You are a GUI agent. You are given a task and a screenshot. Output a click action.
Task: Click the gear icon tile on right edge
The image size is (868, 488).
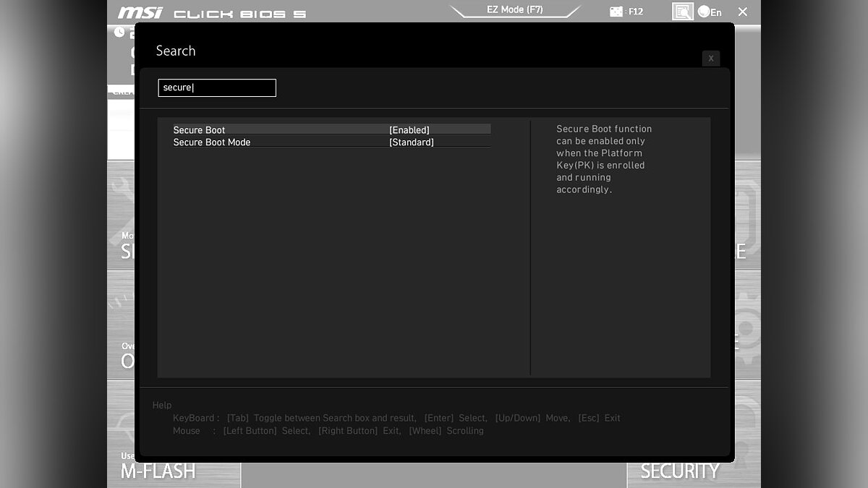(747, 329)
